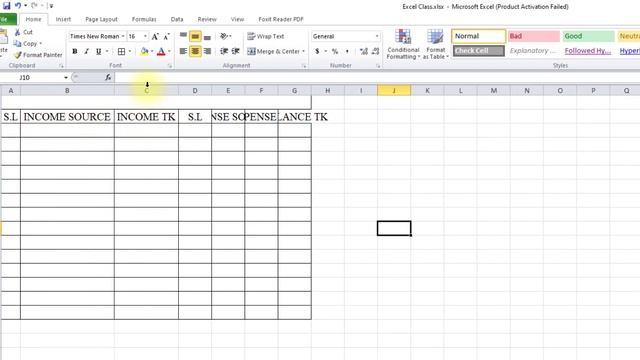Screen dimensions: 640x360
Task: Open Format as Table gallery
Action: point(436,44)
